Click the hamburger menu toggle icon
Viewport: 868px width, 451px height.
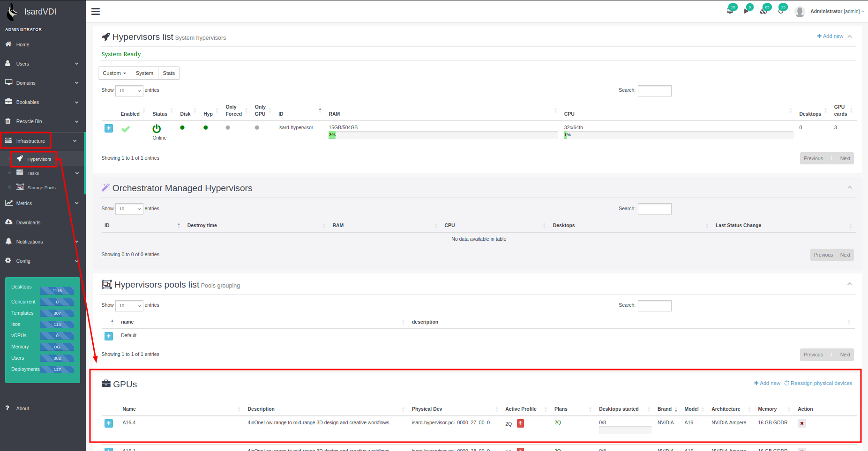coord(96,12)
